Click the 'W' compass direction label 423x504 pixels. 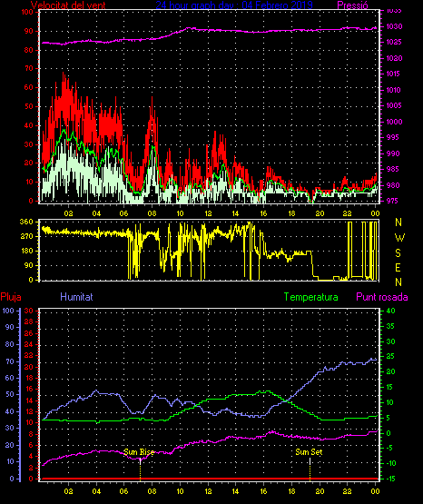coord(399,238)
